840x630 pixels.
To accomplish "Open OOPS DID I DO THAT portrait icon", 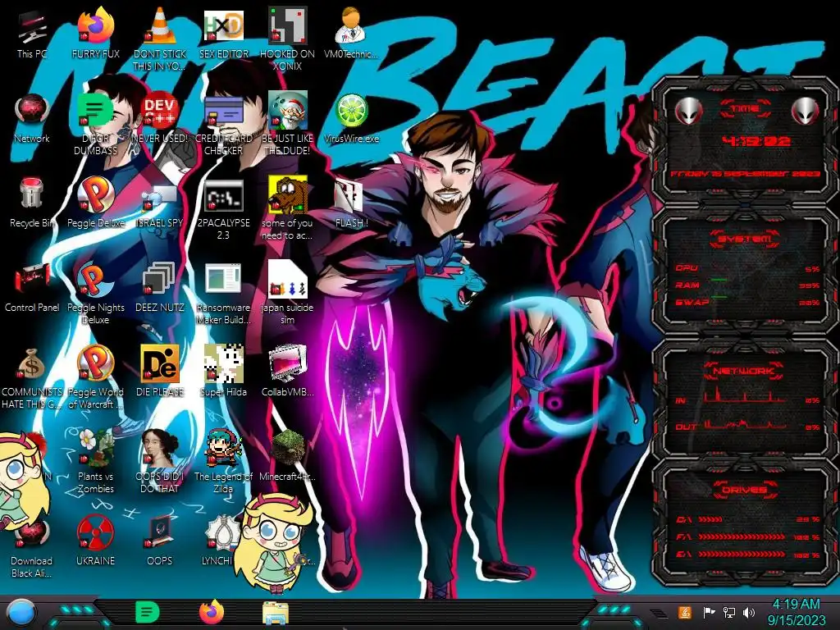I will (160, 448).
